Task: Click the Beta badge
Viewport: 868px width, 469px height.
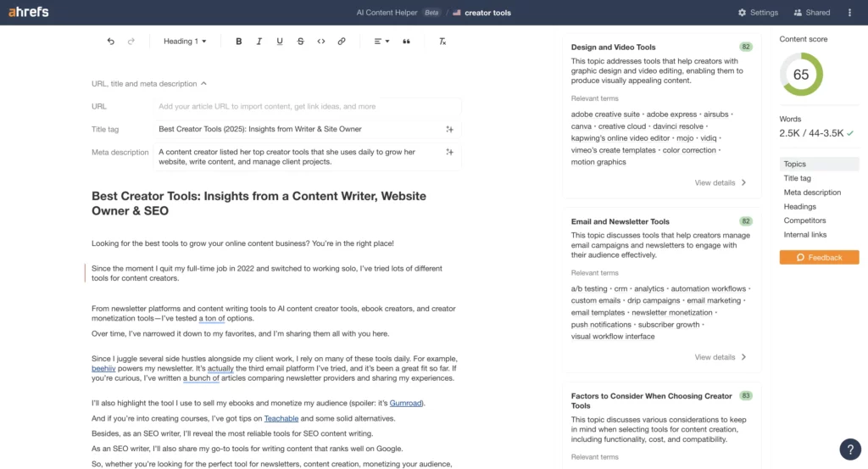Action: [431, 12]
